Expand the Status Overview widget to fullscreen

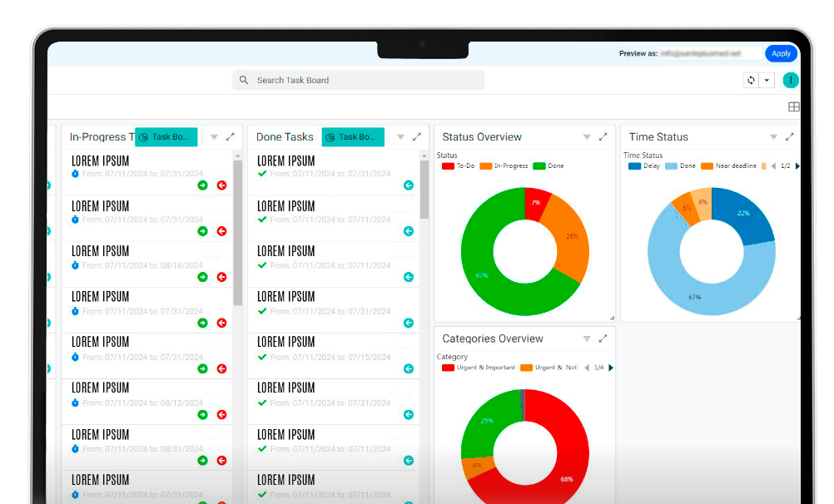[x=603, y=137]
